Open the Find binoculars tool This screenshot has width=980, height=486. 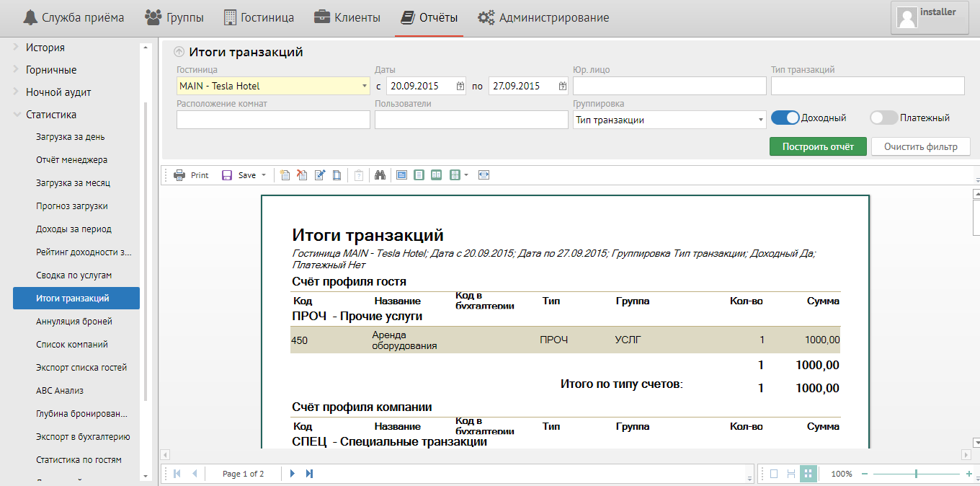coord(379,175)
